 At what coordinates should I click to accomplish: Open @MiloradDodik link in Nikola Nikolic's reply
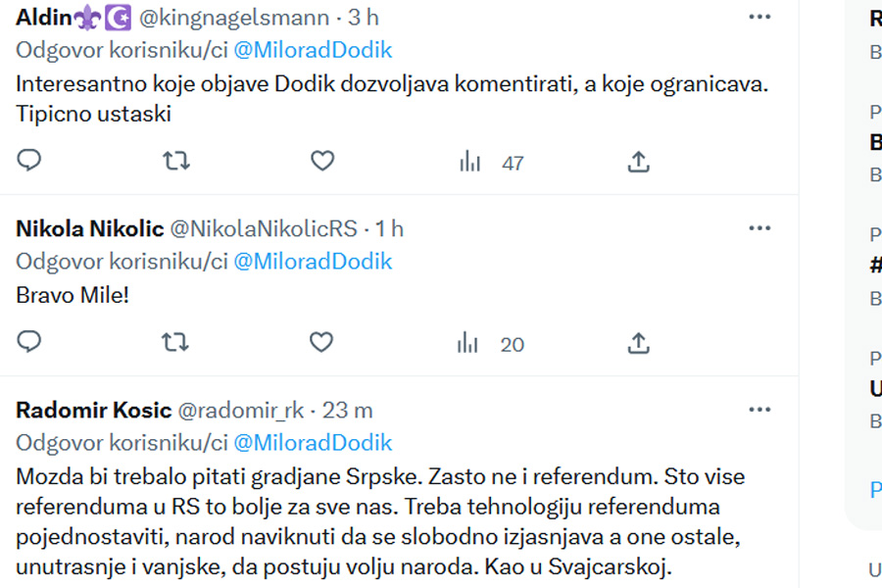pyautogui.click(x=313, y=262)
